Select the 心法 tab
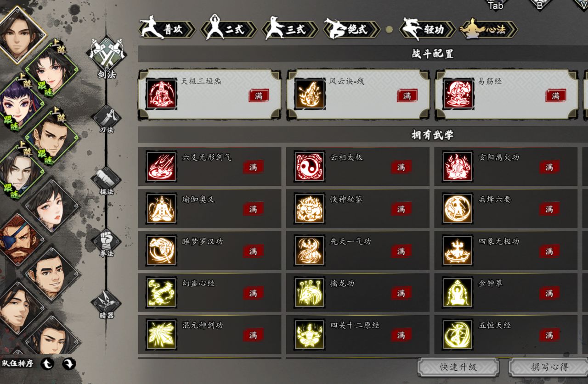This screenshot has height=384, width=588. [x=489, y=29]
